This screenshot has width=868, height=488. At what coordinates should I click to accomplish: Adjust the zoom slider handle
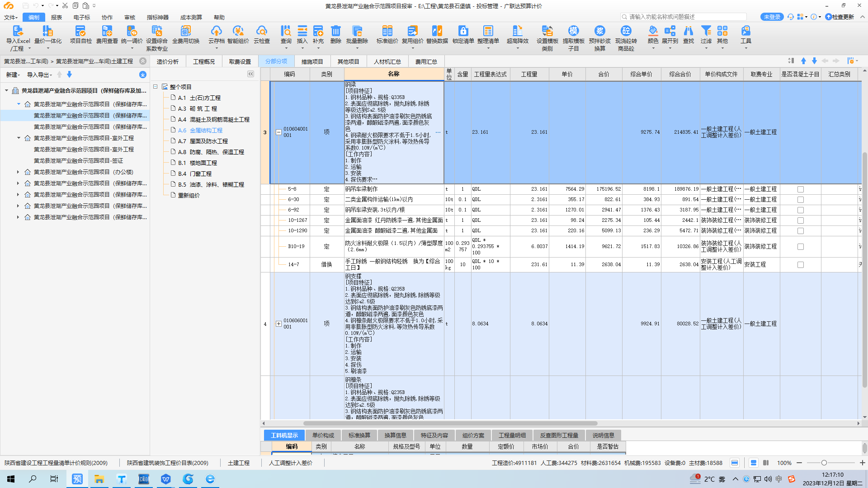(x=824, y=463)
